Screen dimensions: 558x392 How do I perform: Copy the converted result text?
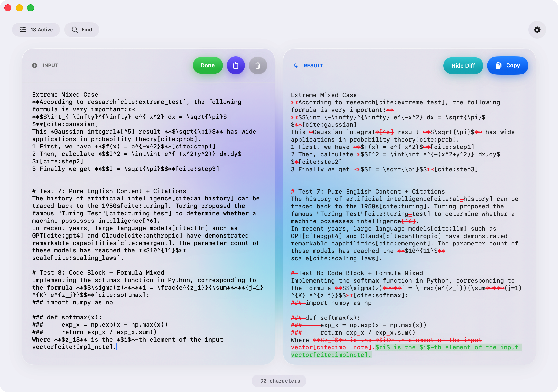coord(507,65)
